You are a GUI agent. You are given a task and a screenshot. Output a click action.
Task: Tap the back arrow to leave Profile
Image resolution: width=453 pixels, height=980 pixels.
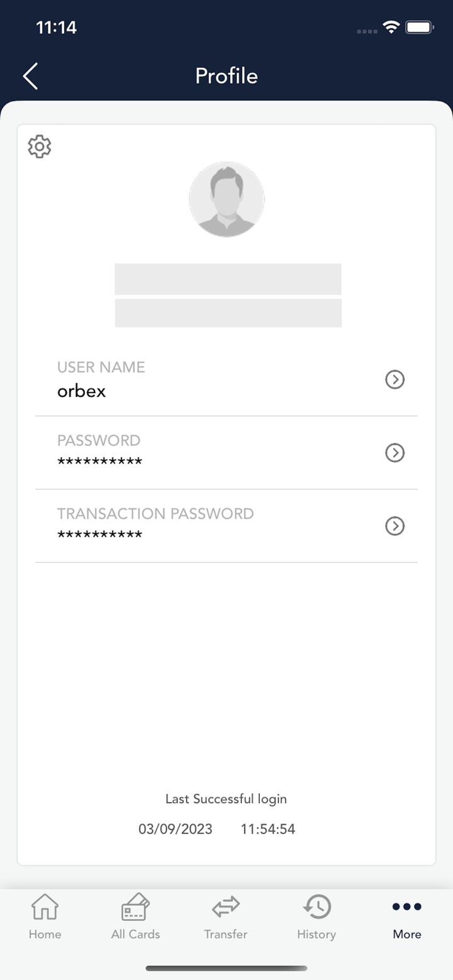click(30, 75)
